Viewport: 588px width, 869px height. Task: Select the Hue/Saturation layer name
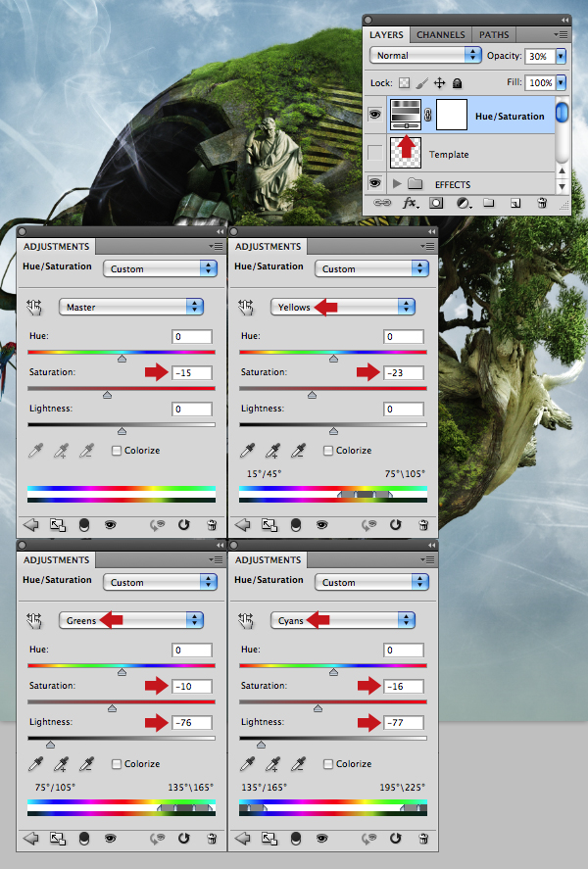510,116
